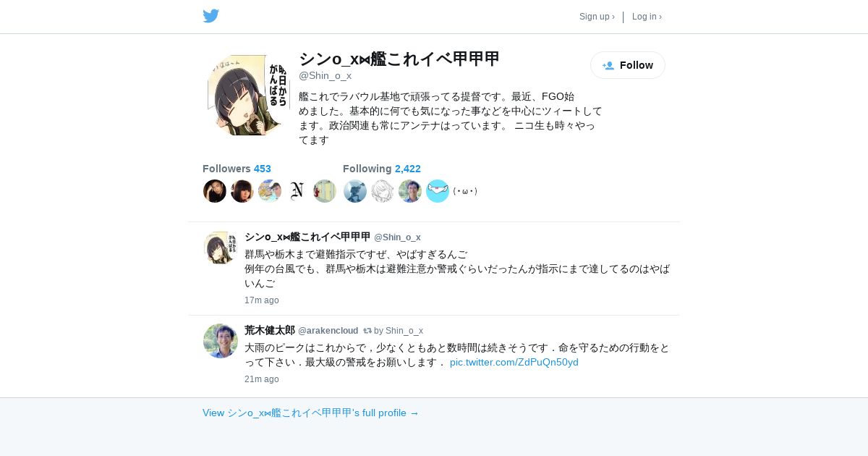Select the white sketch following avatar
868x456 pixels.
click(383, 191)
